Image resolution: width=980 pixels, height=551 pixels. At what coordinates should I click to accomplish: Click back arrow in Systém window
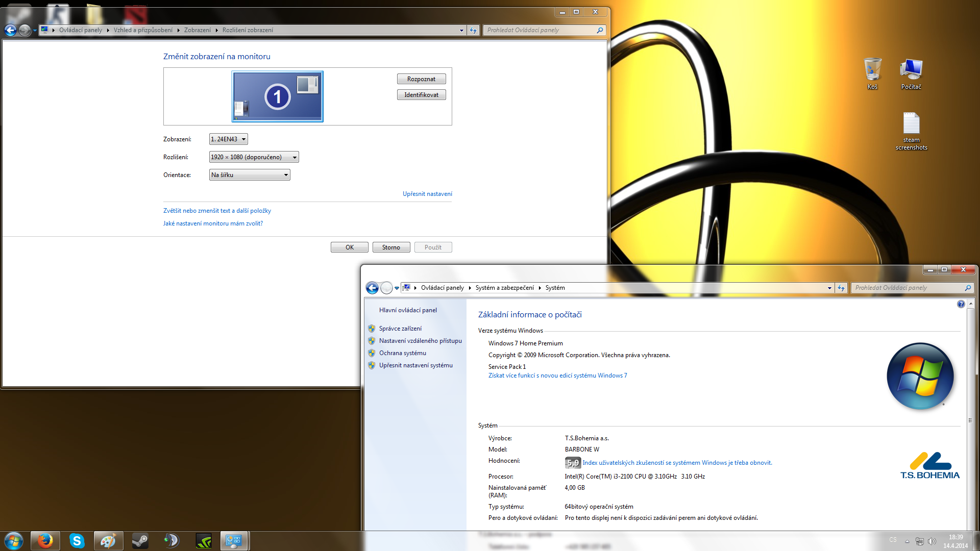(x=372, y=288)
